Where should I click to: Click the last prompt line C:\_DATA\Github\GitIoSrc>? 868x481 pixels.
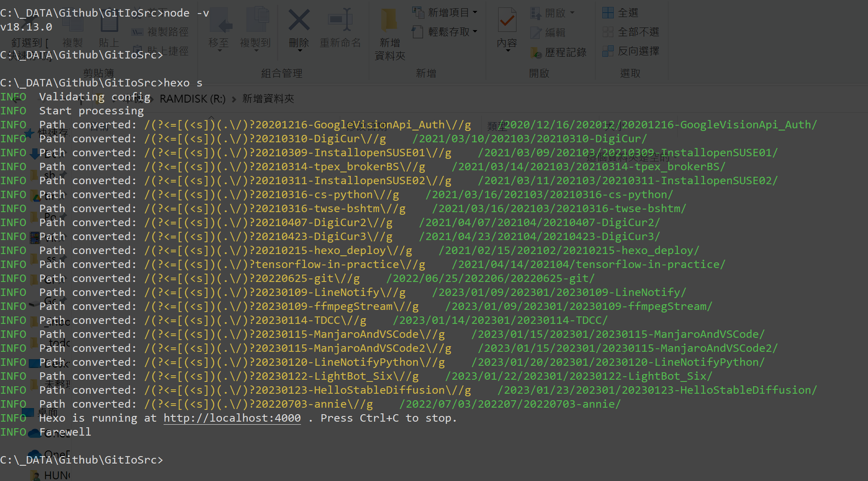(x=82, y=460)
